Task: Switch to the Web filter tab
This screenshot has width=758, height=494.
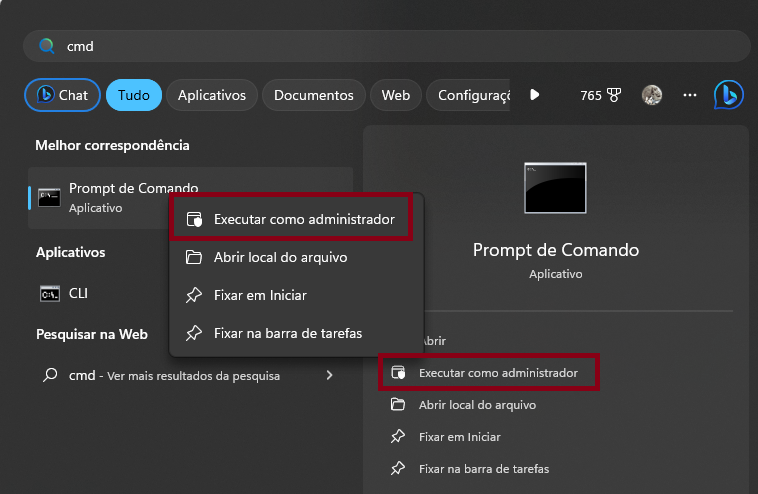Action: tap(396, 95)
